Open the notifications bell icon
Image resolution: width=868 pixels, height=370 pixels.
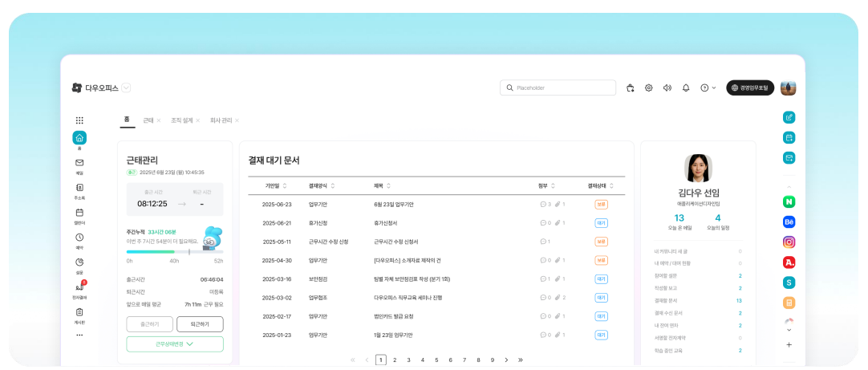686,87
